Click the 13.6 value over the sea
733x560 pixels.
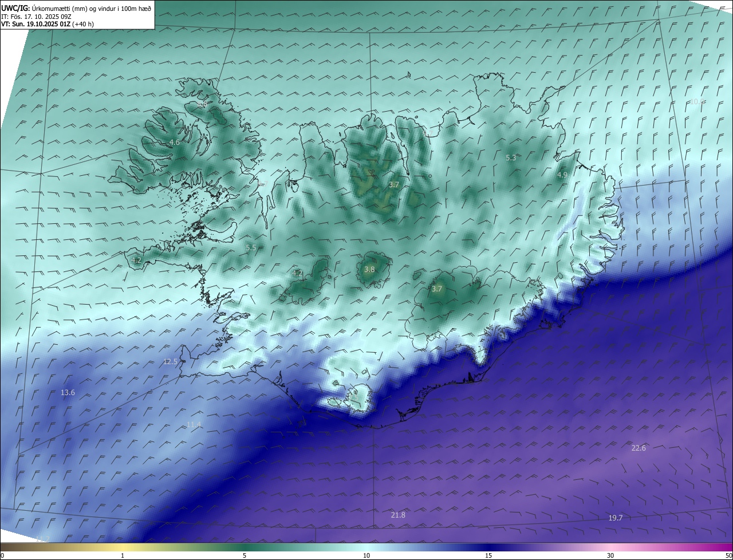pos(68,392)
